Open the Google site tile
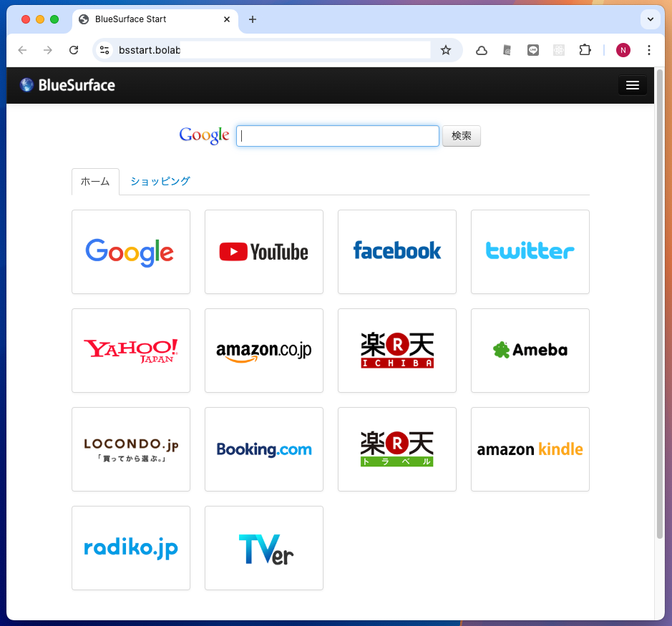 point(131,252)
